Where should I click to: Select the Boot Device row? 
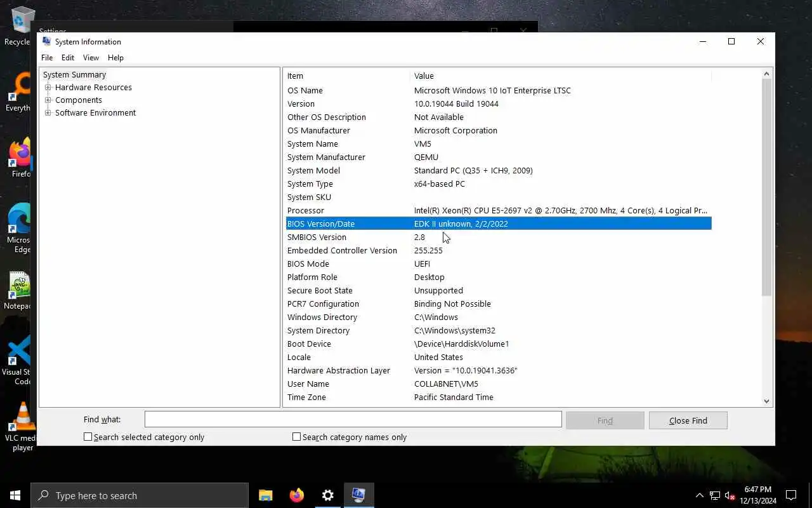(499, 344)
